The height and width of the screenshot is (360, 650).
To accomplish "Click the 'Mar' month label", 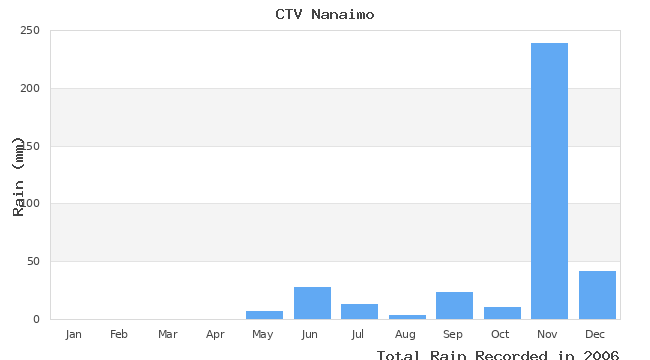I will click(x=167, y=334).
